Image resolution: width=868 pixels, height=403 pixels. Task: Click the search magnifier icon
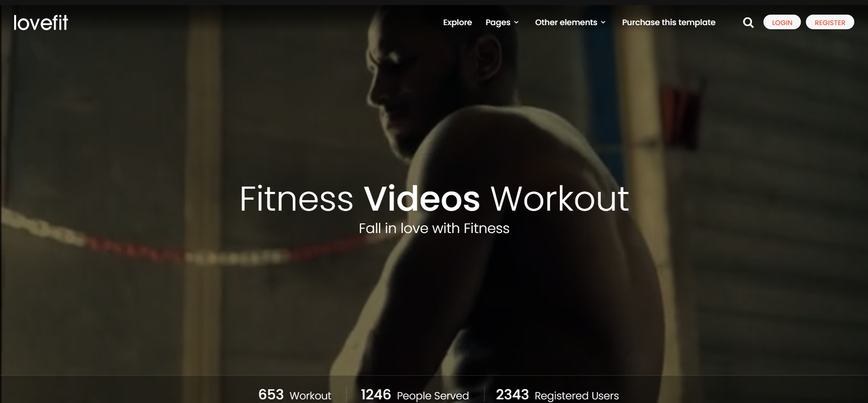tap(748, 22)
